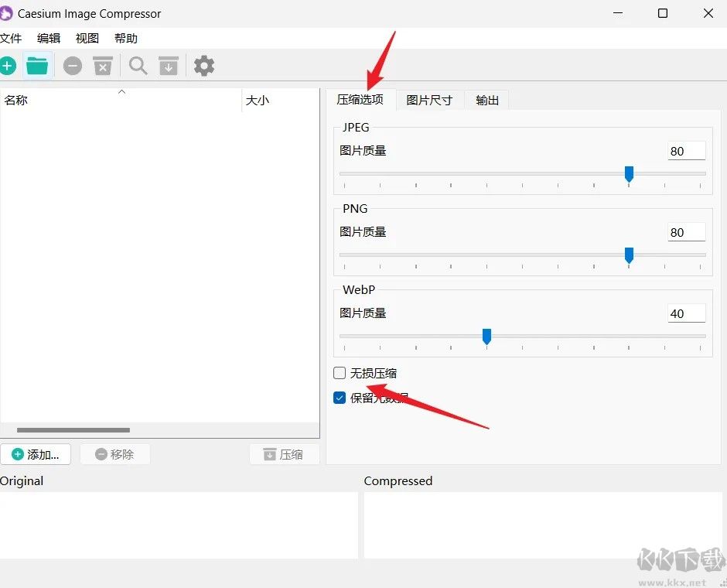Screen dimensions: 727x588
Task: Click the remove item (minus) toolbar icon
Action: pyautogui.click(x=72, y=66)
